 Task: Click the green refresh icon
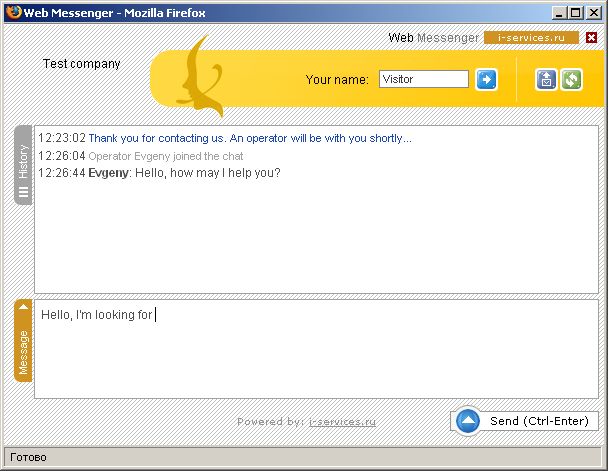pos(571,79)
